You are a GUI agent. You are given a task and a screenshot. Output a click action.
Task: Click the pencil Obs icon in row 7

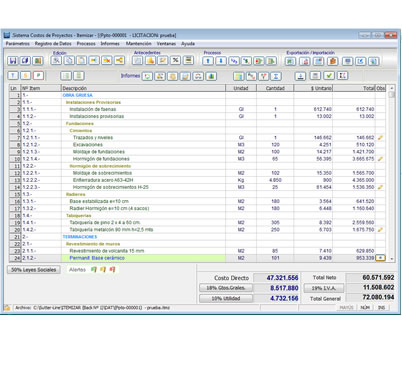[x=380, y=138]
